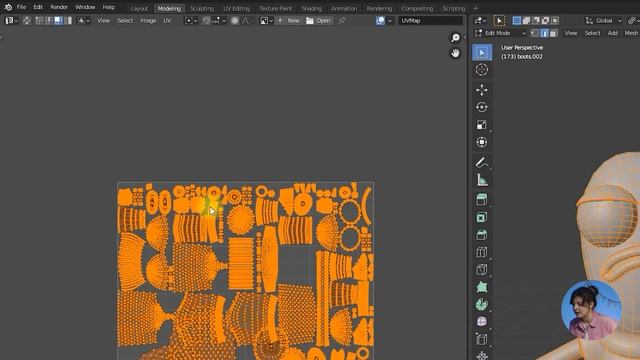Toggle UV snapping magnet

[207, 20]
